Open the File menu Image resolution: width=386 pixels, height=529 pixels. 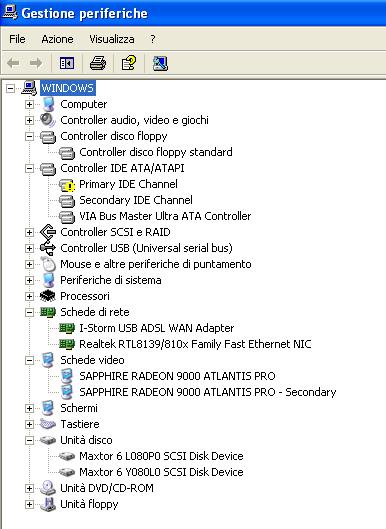[17, 39]
